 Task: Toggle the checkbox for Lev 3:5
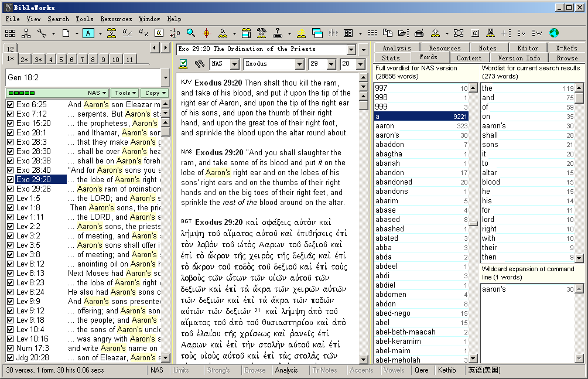click(10, 245)
